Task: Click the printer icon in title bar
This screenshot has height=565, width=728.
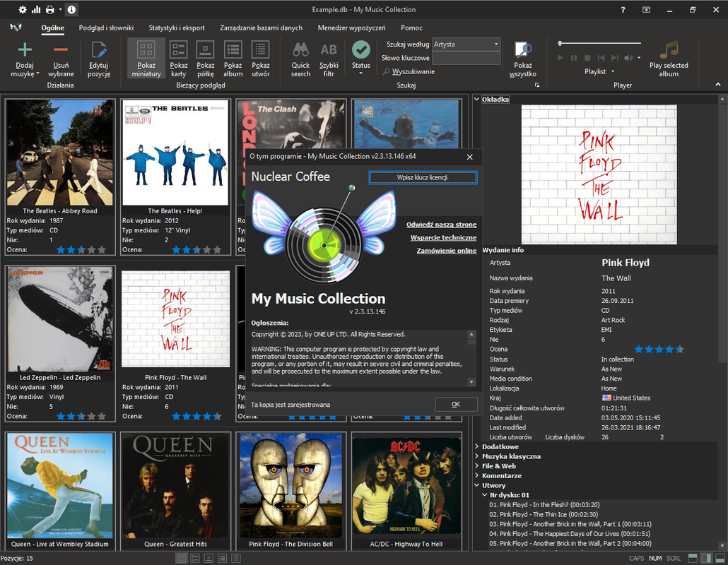Action: [x=49, y=9]
